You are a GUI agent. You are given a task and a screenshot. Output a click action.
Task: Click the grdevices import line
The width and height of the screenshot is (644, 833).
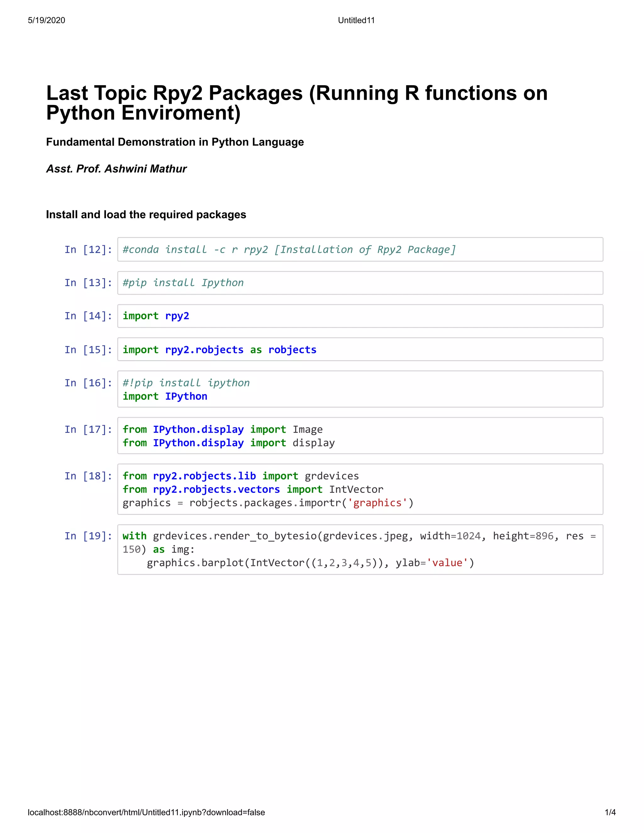click(x=240, y=476)
